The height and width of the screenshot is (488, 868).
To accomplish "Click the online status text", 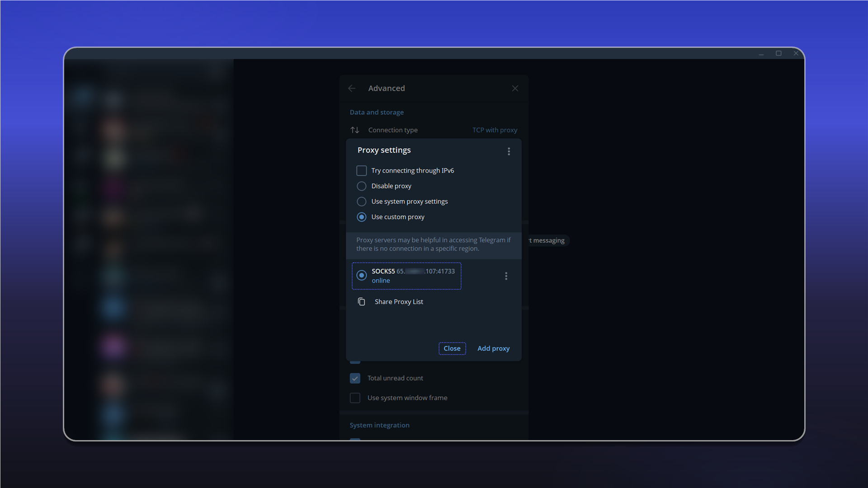I will [381, 281].
